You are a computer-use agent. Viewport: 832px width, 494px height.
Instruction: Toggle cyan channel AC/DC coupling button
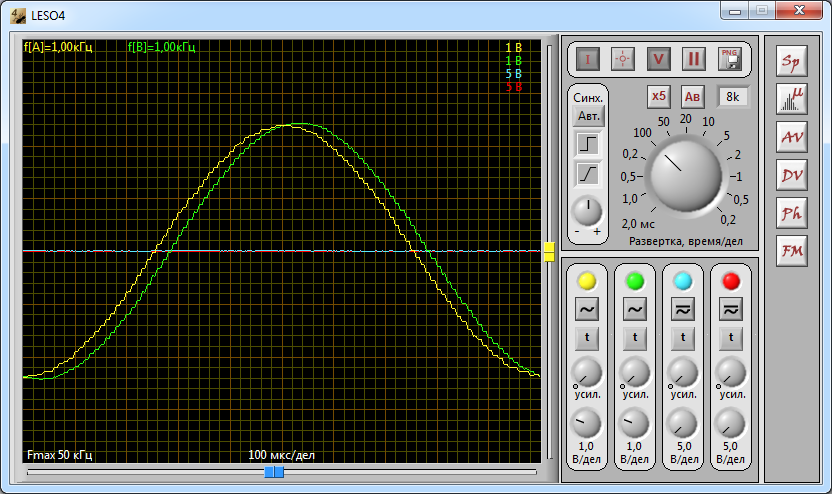pos(683,309)
